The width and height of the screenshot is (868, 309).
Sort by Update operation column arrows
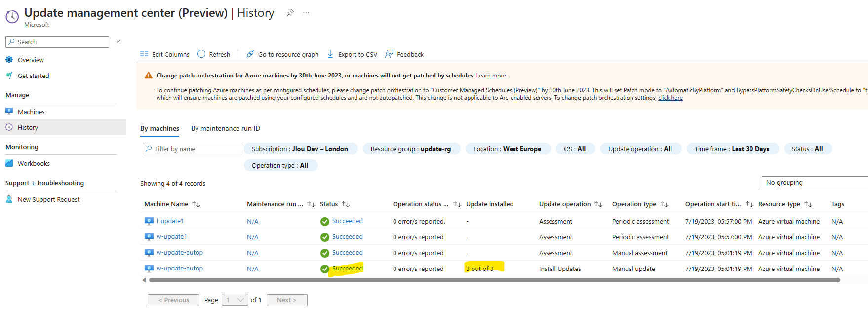pos(598,204)
